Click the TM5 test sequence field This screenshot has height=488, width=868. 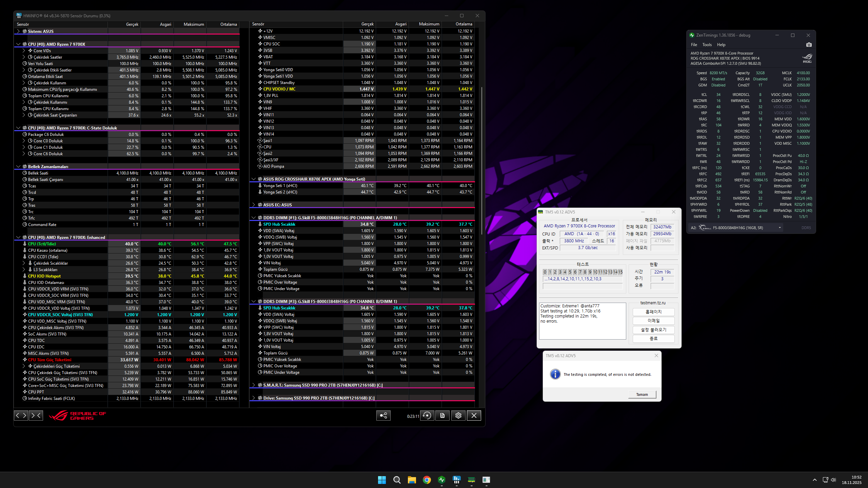[583, 279]
